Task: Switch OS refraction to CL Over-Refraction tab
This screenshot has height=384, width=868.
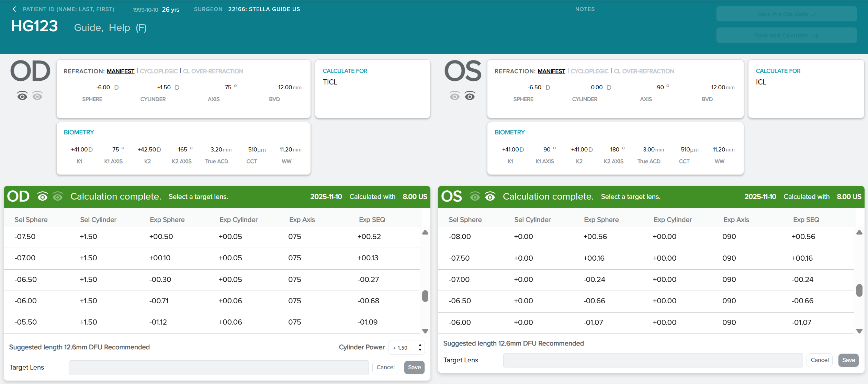Action: (x=644, y=71)
